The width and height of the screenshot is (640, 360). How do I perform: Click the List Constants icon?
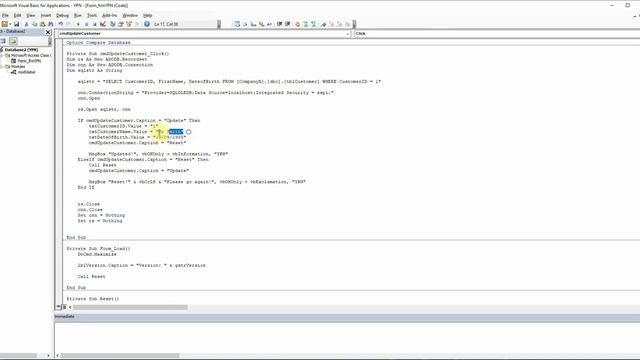(x=245, y=24)
